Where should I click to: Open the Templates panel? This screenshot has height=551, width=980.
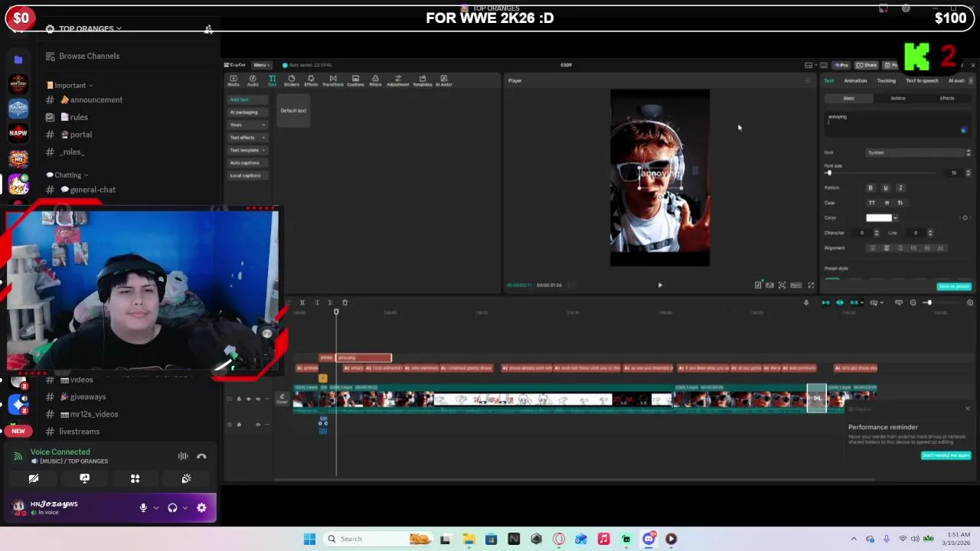point(422,80)
